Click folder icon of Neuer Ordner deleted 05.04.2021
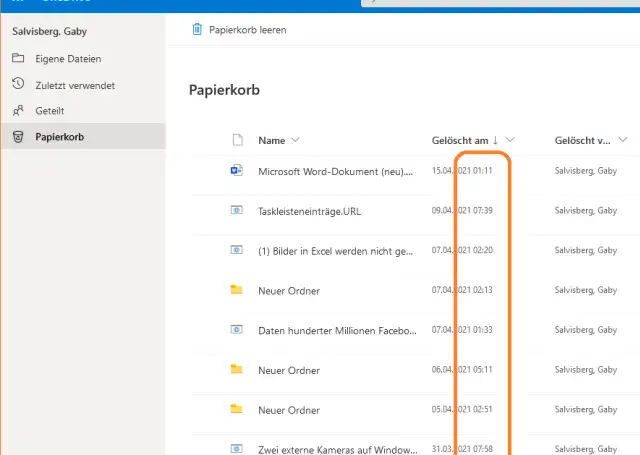Screen dimensions: 640x455 237,409
